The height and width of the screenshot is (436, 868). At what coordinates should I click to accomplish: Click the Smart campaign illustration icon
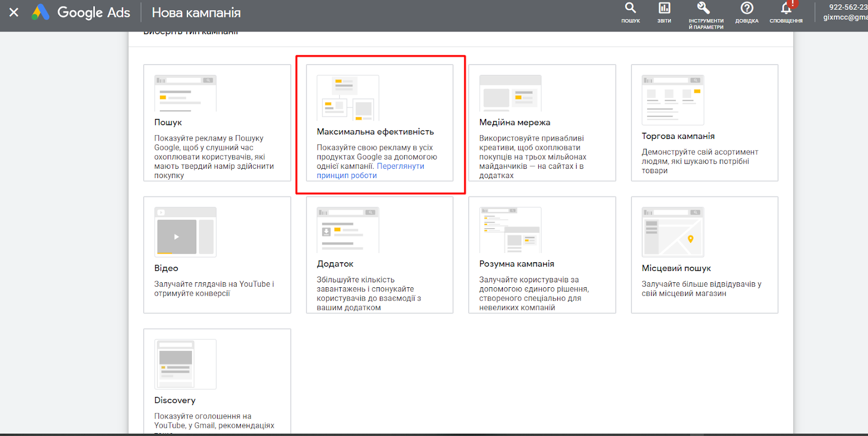pos(510,230)
